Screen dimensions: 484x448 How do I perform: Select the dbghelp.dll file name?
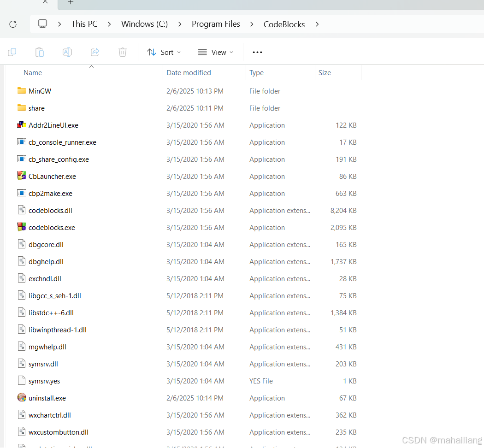pos(46,262)
